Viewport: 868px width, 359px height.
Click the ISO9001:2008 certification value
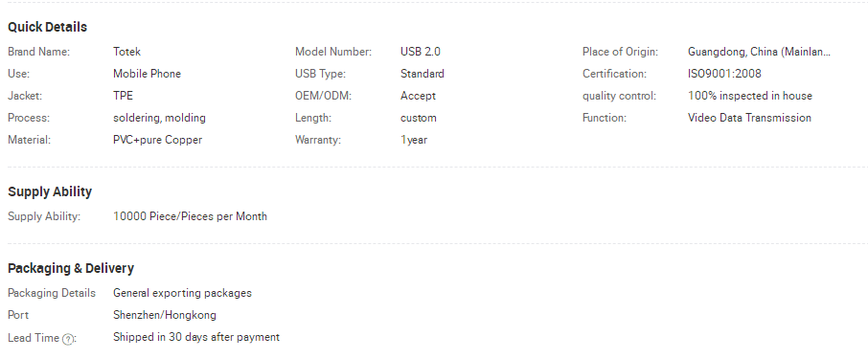tap(724, 74)
